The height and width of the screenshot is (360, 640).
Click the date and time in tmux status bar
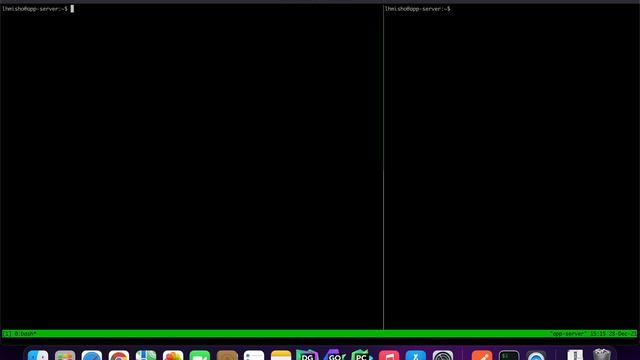tap(613, 334)
